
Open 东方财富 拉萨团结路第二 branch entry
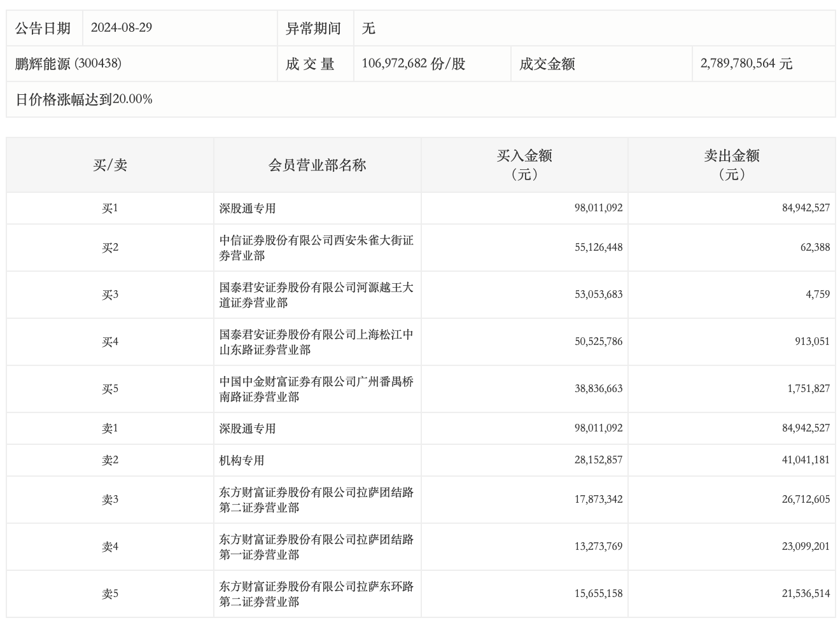(x=316, y=500)
